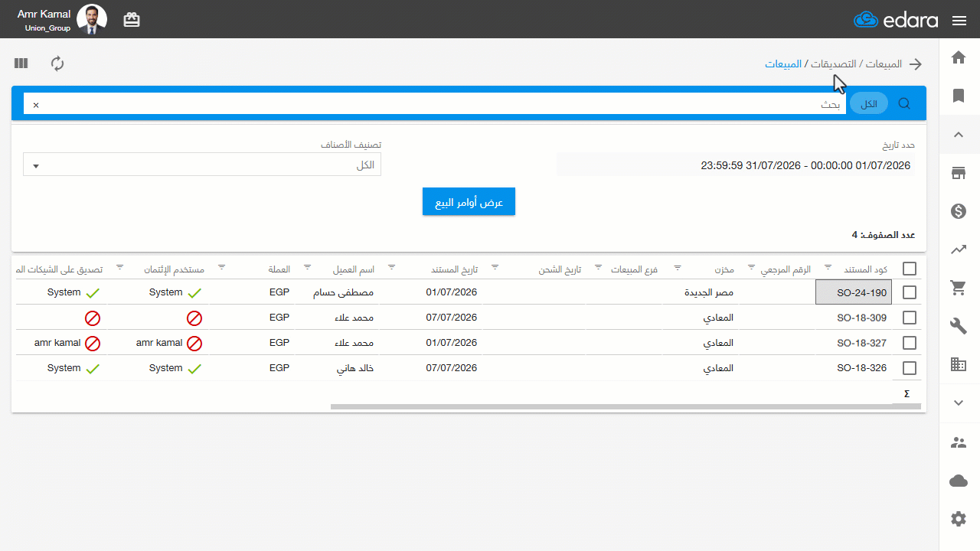980x551 pixels.
Task: Click the search magnifier icon
Action: [904, 103]
